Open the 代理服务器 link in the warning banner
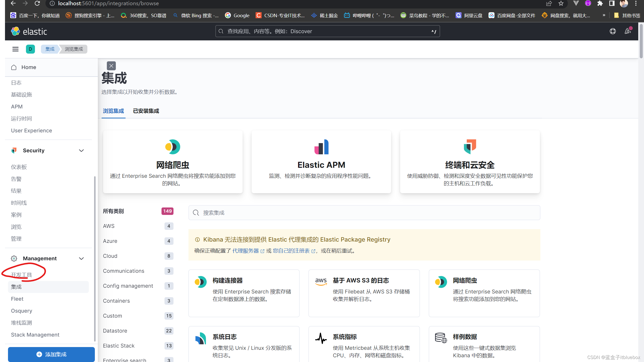The height and width of the screenshot is (362, 644). (246, 251)
